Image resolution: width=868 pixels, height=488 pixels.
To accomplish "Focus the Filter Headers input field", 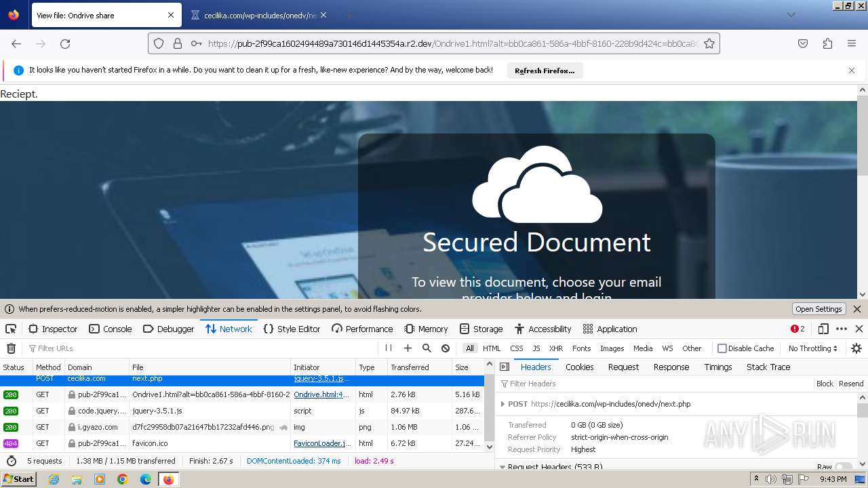I will click(x=655, y=384).
